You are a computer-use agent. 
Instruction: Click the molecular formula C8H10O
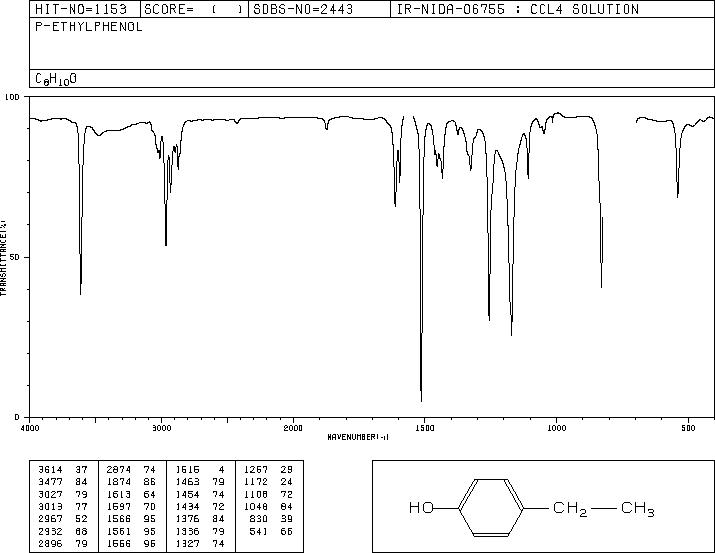click(x=56, y=79)
